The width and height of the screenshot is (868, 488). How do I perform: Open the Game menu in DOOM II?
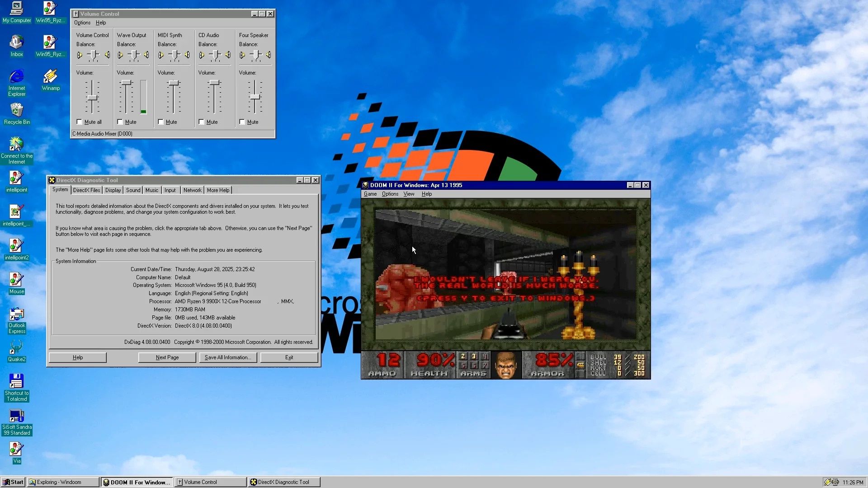pos(370,194)
